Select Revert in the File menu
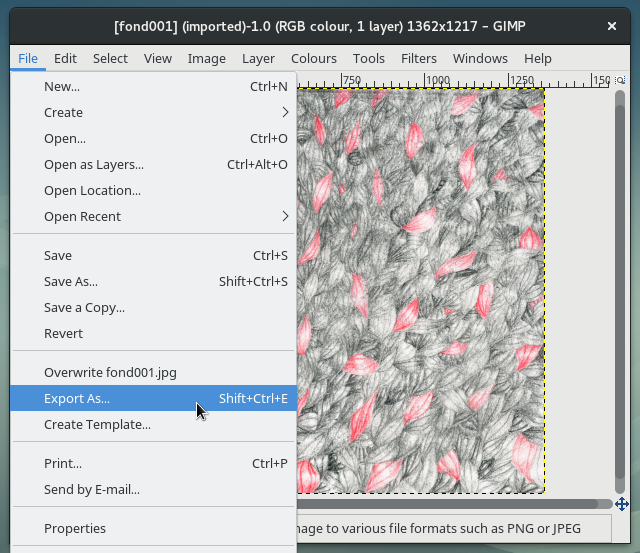Viewport: 640px width, 553px height. pyautogui.click(x=153, y=333)
